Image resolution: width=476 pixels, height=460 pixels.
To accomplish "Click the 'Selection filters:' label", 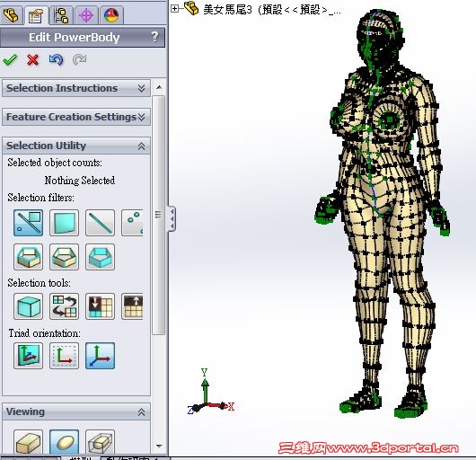I will point(40,198).
